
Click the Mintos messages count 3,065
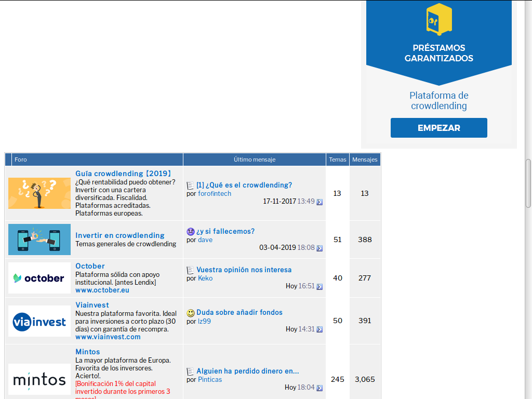365,379
